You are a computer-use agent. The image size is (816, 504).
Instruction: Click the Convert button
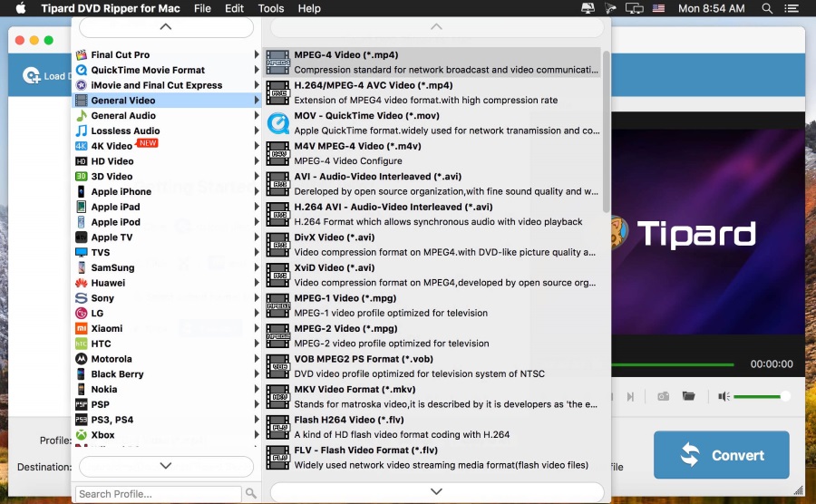click(722, 454)
